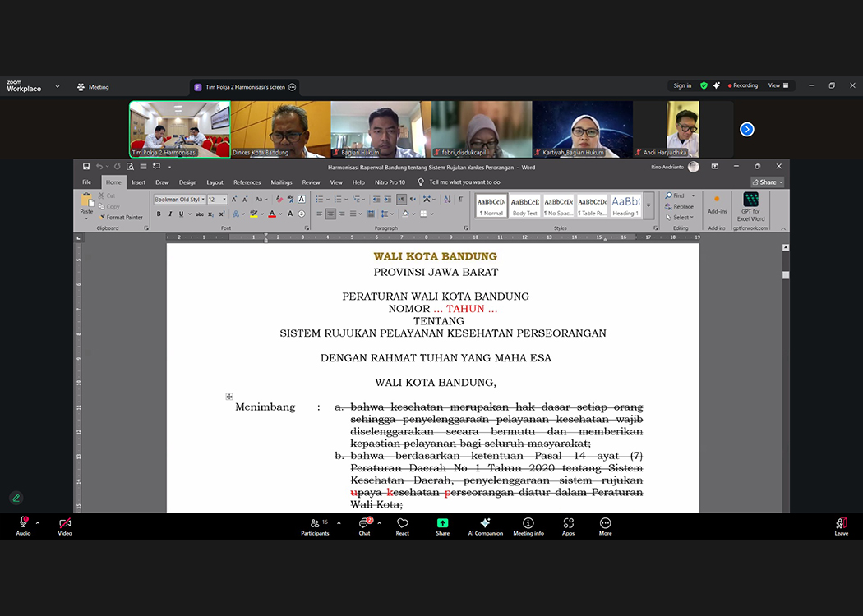Select Dinkes Kota Bandung video thumbnail
The width and height of the screenshot is (863, 616).
click(x=280, y=129)
